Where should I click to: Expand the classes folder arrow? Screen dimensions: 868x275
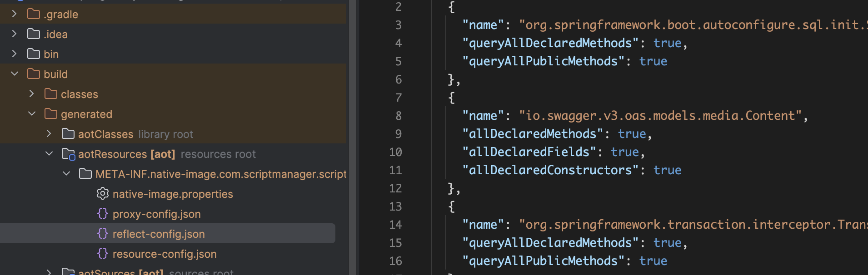(31, 94)
